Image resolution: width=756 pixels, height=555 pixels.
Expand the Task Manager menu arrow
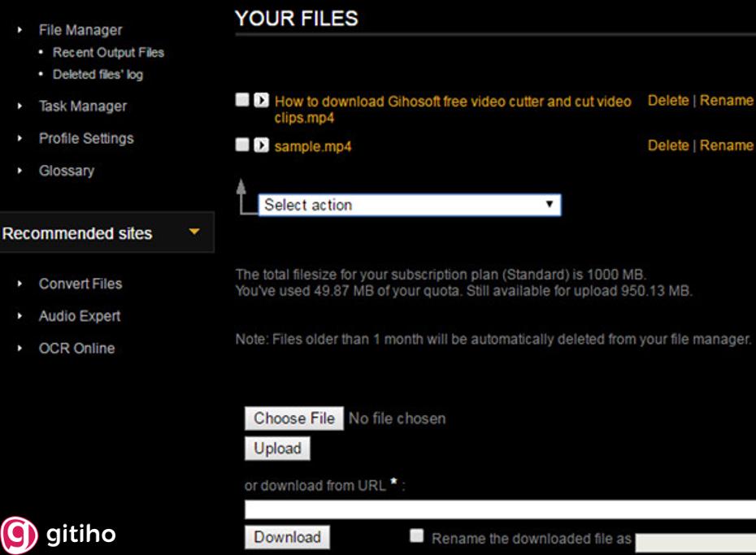(x=20, y=106)
